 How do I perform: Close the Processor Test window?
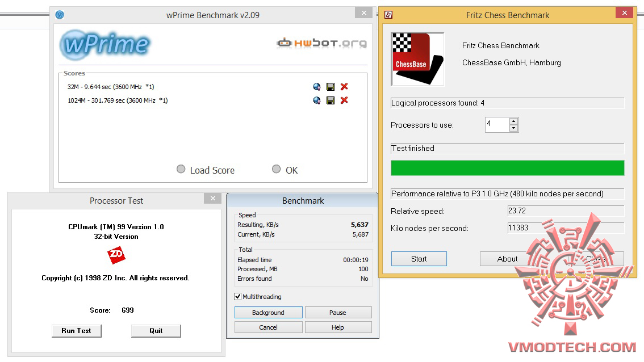click(213, 198)
